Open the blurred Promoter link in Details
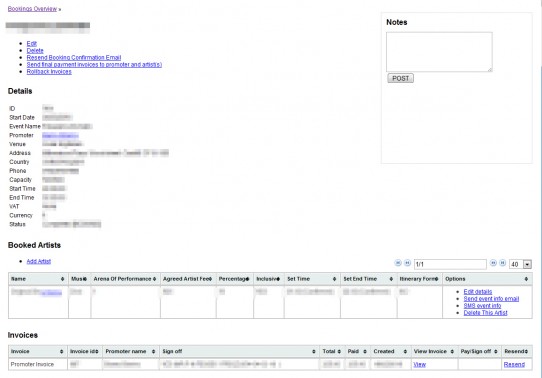542x378 pixels. 60,135
